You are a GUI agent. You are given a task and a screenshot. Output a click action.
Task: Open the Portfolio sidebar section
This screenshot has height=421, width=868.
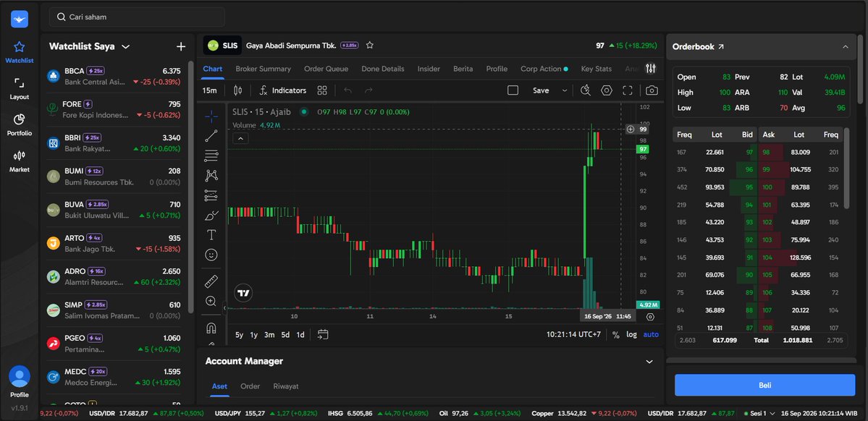pos(20,125)
